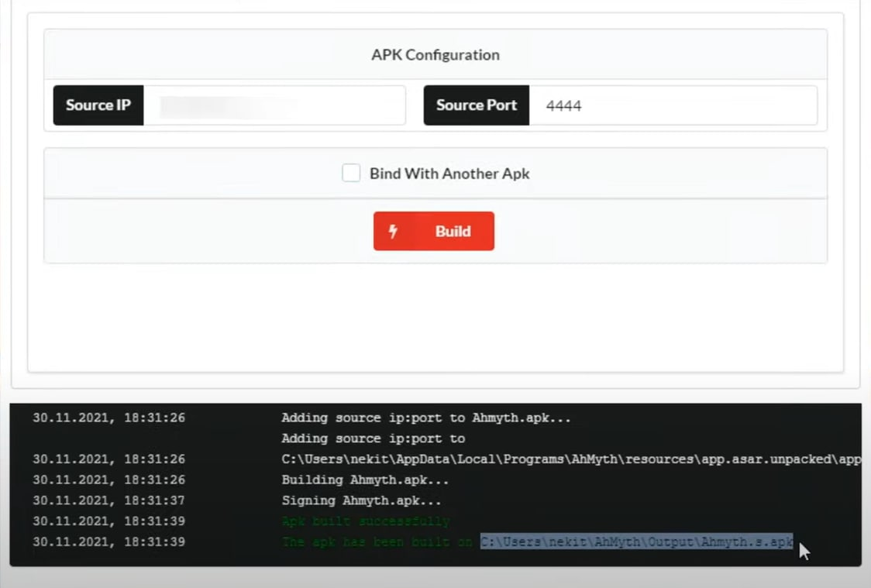Screen dimensions: 871x588
Task: Focus the Source IP input field
Action: 274,105
